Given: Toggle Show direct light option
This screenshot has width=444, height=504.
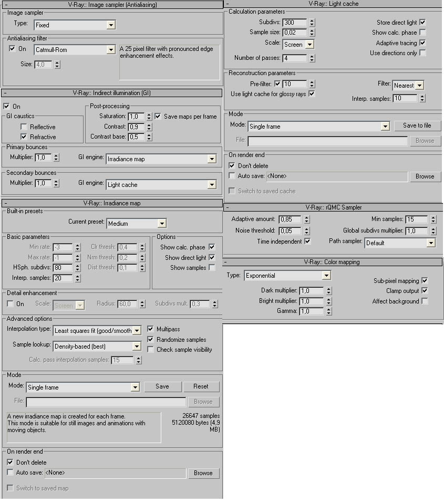Looking at the screenshot, I should coord(212,257).
